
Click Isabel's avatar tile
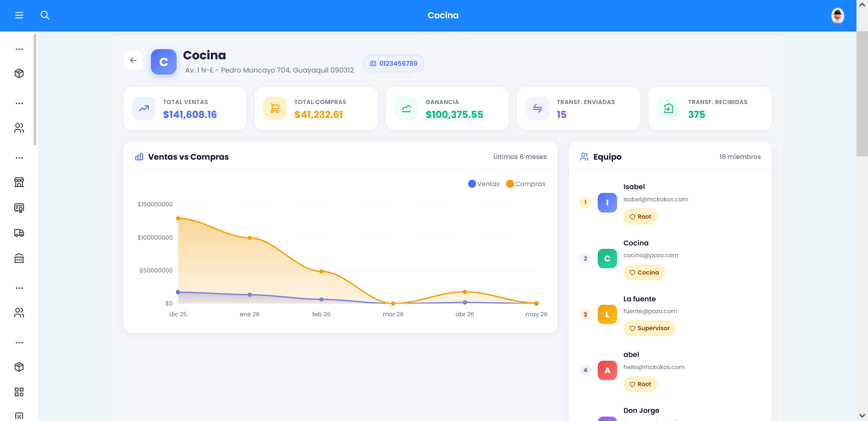pyautogui.click(x=607, y=203)
